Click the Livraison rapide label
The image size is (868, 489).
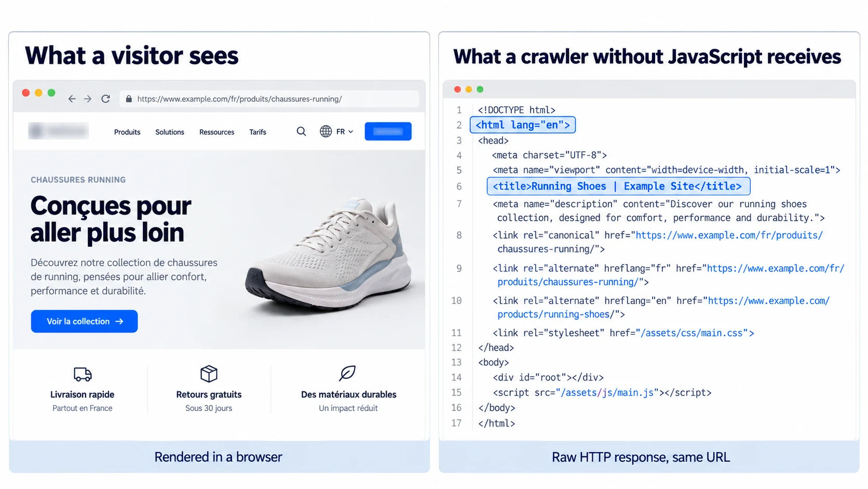82,394
